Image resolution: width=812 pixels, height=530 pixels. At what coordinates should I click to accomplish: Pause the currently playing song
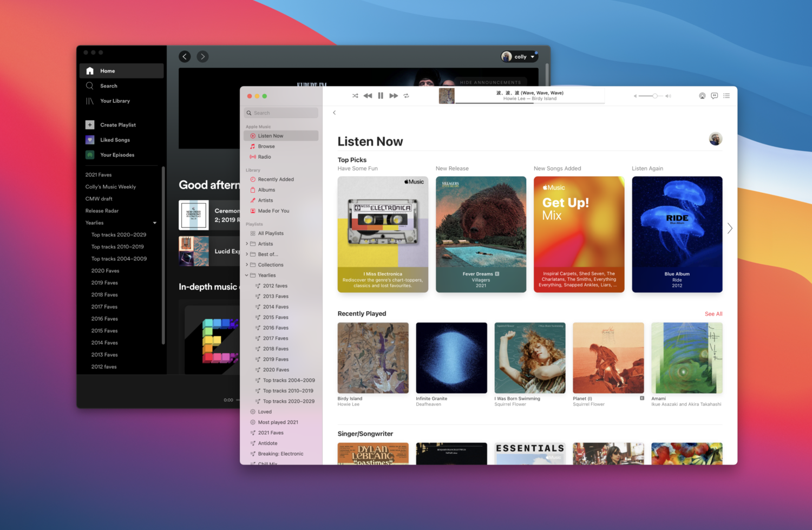tap(381, 96)
